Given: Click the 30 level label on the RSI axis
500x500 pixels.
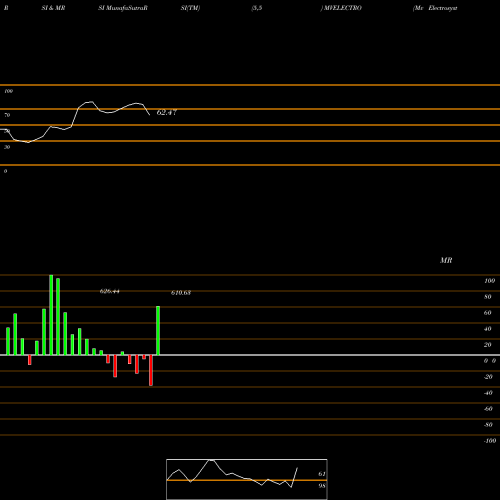Looking at the screenshot, I should click(x=7, y=147).
